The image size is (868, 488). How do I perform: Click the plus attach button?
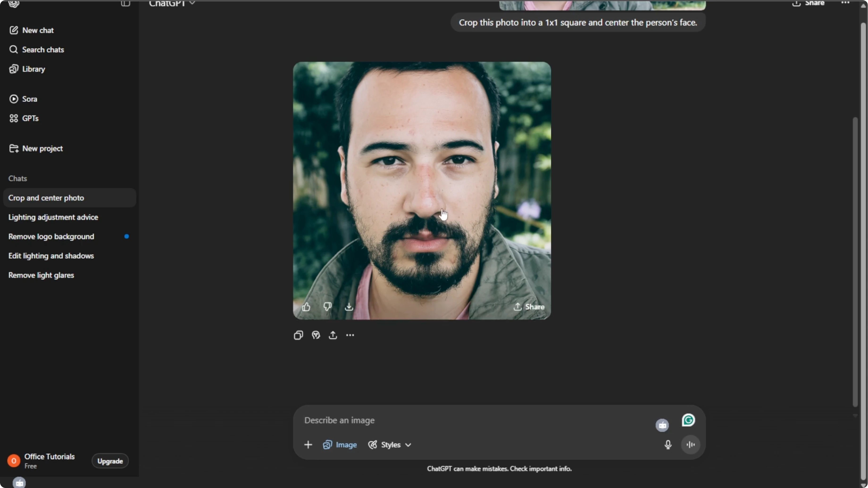[x=308, y=445]
